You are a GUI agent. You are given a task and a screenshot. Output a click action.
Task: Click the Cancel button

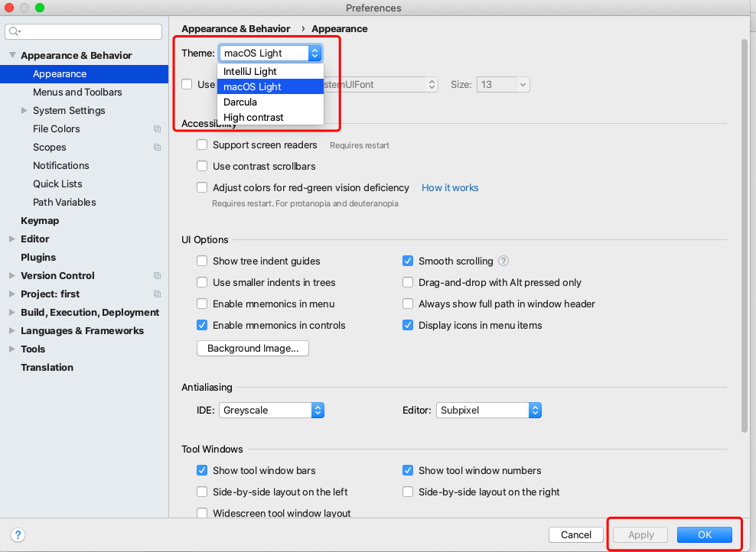pyautogui.click(x=576, y=534)
